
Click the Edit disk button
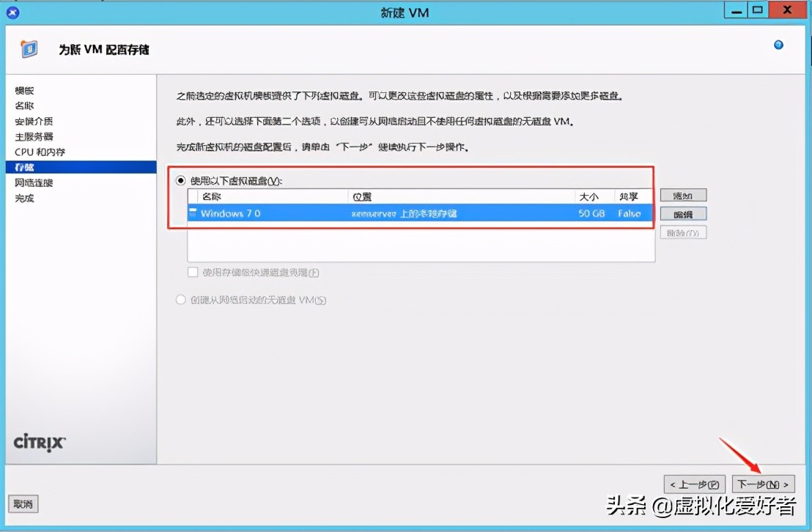683,214
